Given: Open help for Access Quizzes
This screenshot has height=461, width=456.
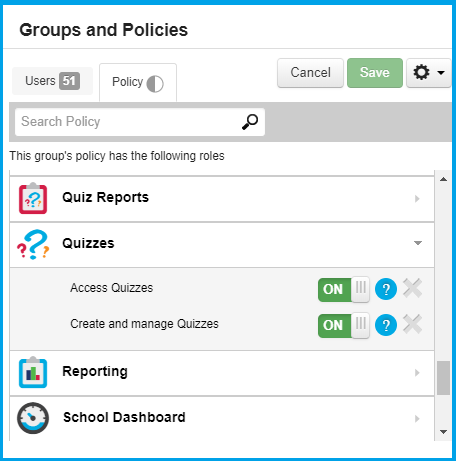Looking at the screenshot, I should [x=386, y=289].
